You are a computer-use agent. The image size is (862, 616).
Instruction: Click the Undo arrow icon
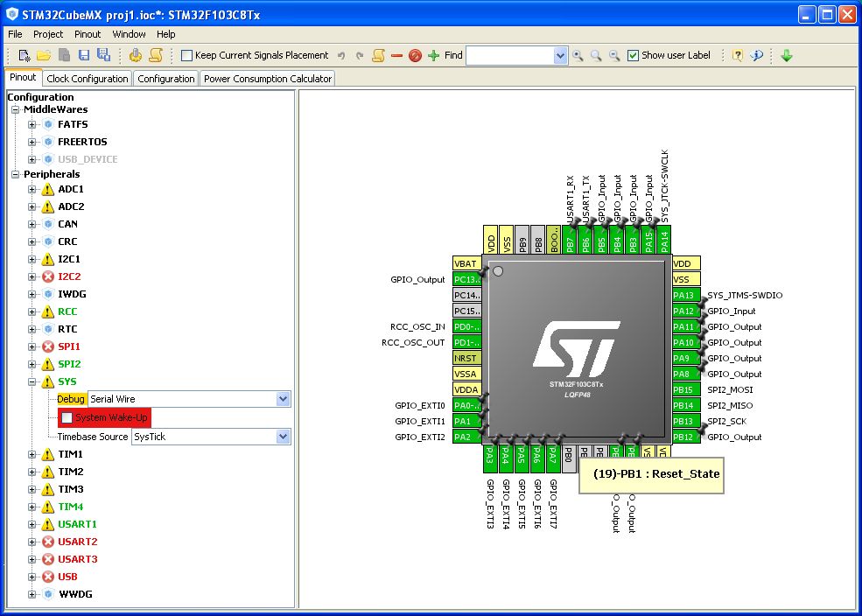point(341,55)
